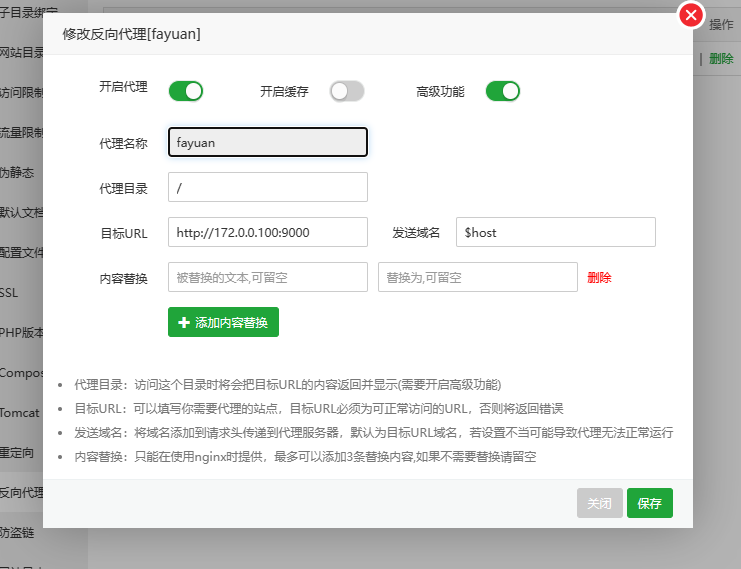
Task: Open the 网站目录 sidebar tab
Action: point(22,52)
